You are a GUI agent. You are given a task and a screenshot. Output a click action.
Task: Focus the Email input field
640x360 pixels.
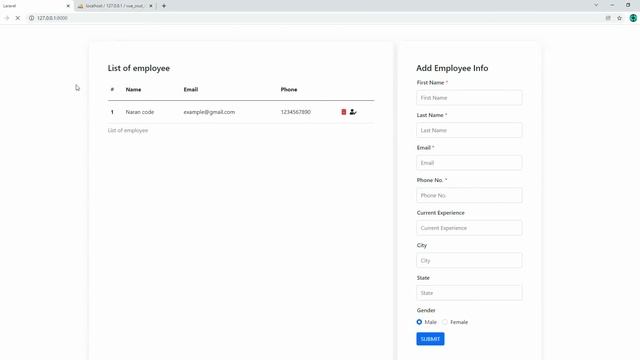(x=469, y=163)
